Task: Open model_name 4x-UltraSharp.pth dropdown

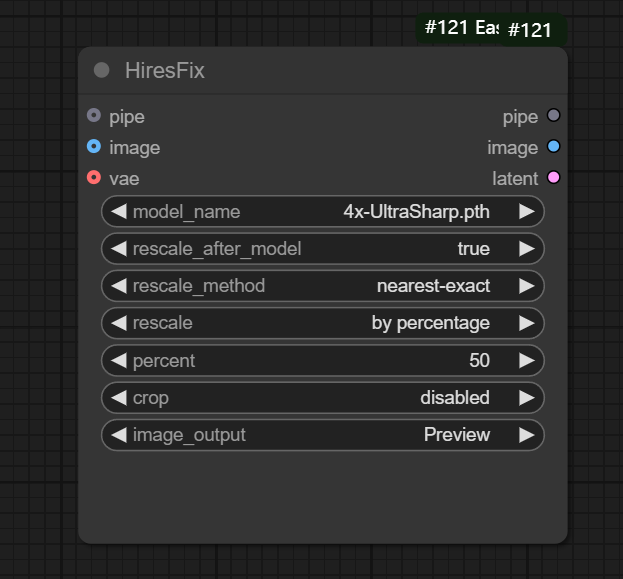Action: click(418, 211)
